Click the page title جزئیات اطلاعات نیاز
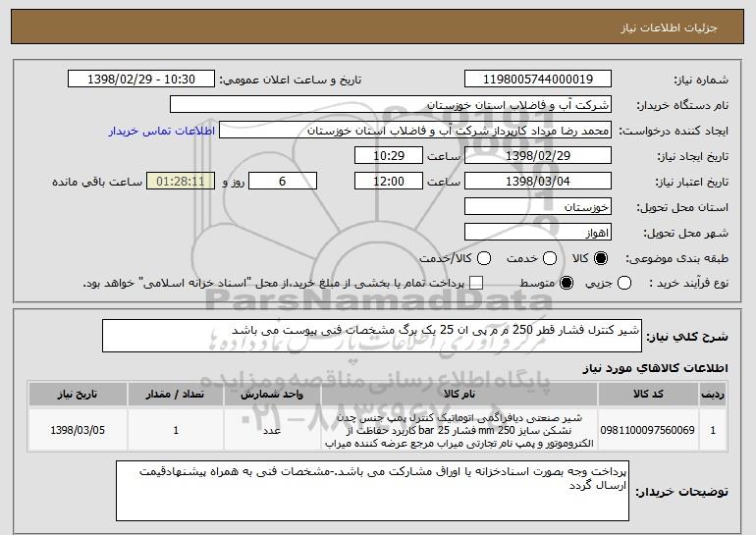Viewport: 756px width, 535px height. click(669, 27)
